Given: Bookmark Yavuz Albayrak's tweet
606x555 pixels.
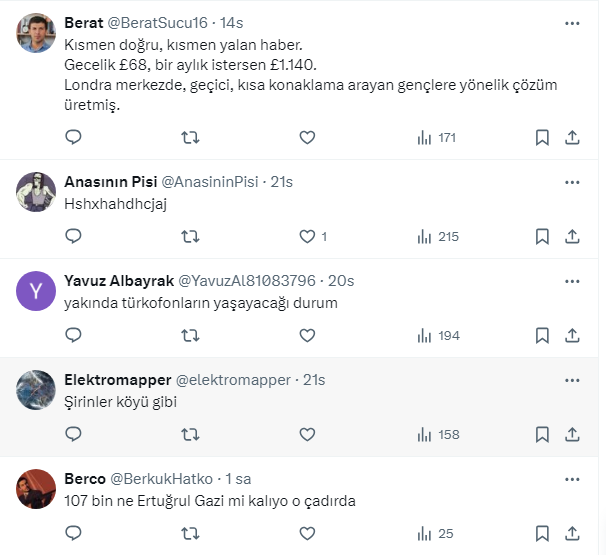Looking at the screenshot, I should pos(541,335).
